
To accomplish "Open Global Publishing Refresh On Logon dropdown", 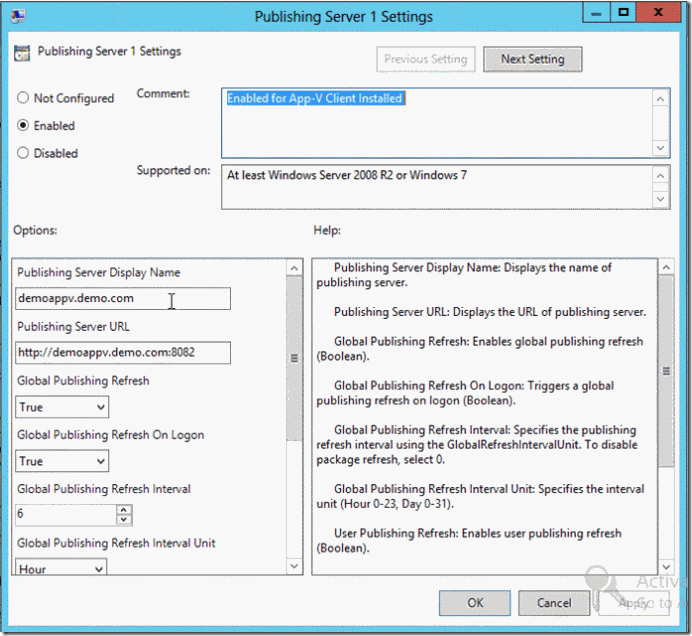I will point(62,461).
